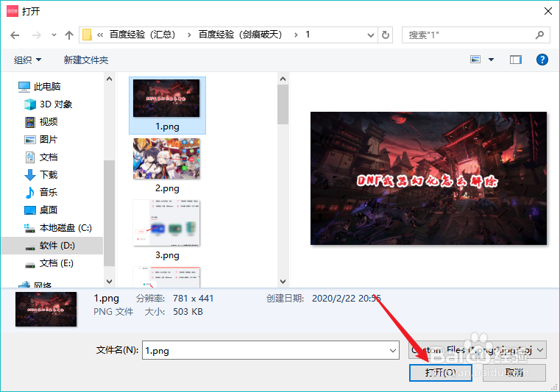Click the 视频 filmstrip icon
560x392 pixels.
click(30, 122)
